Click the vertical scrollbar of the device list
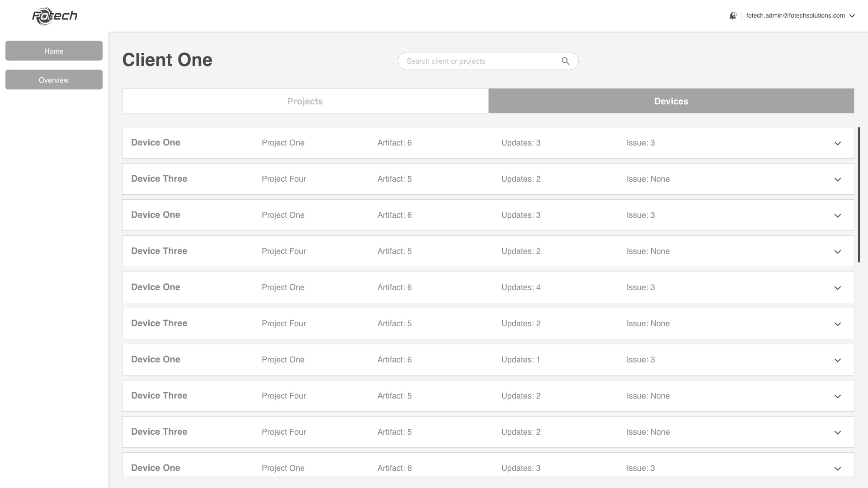868x488 pixels. (x=859, y=194)
